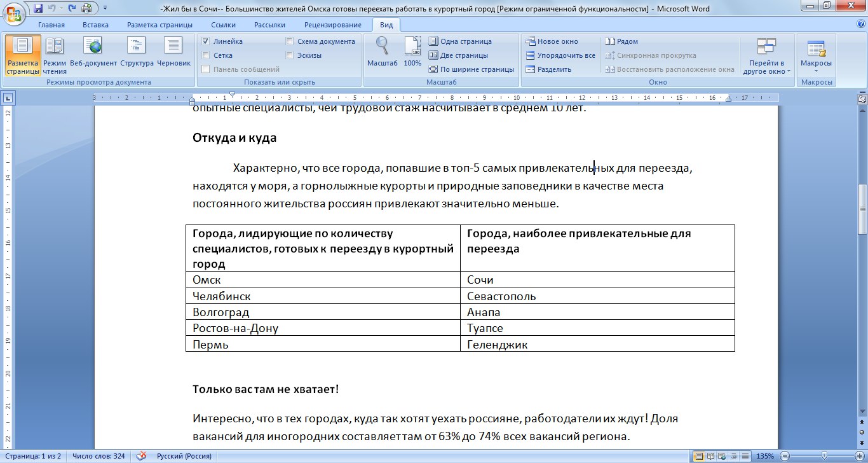Click the table cell Севастополь

(x=597, y=296)
